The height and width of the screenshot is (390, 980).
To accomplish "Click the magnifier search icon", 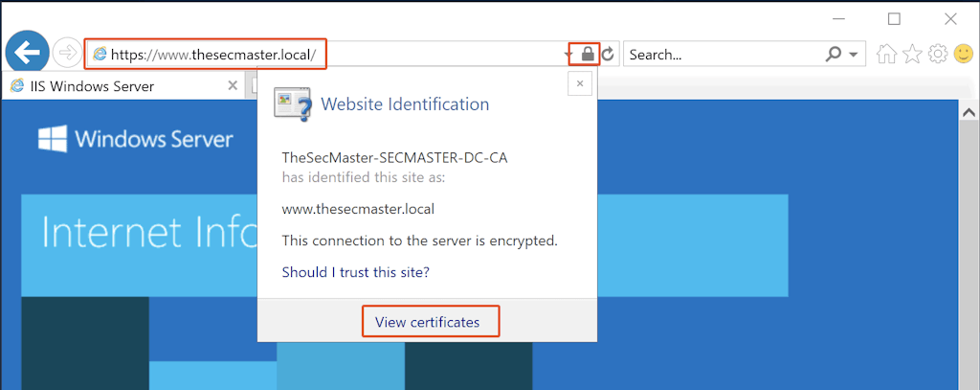I will pyautogui.click(x=834, y=55).
